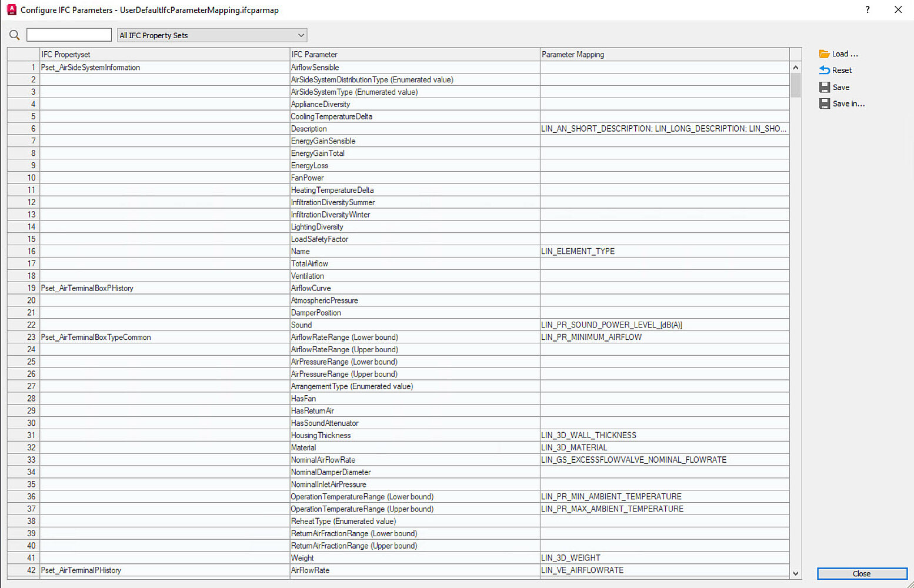Click the IFC Propertyset column header
The width and height of the screenshot is (914, 588).
coord(165,55)
